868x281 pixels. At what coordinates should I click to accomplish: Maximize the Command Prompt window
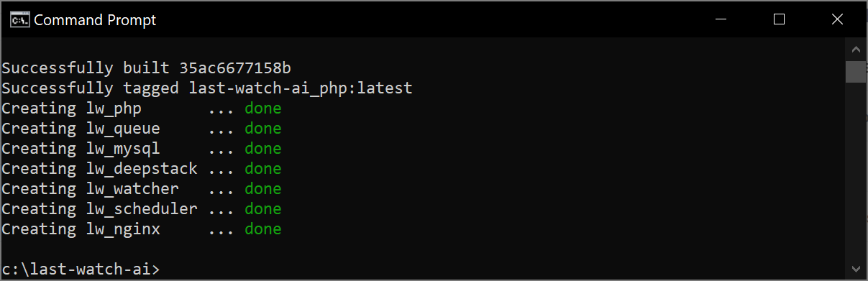click(779, 19)
